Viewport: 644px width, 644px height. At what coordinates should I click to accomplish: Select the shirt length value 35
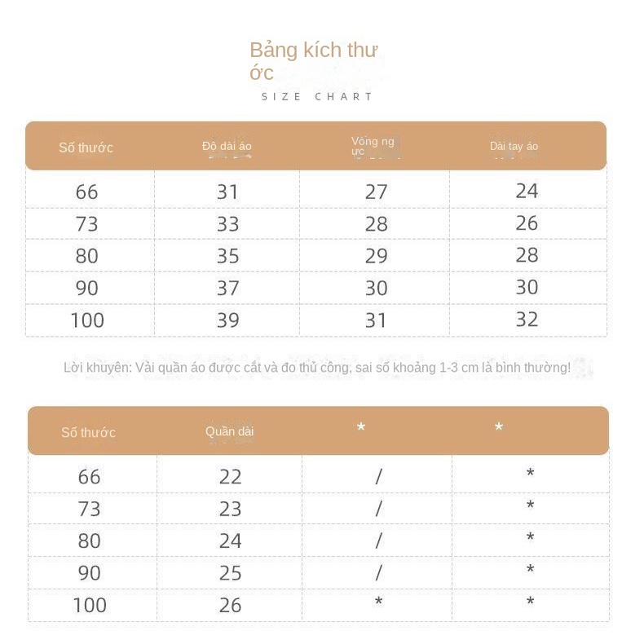[227, 256]
